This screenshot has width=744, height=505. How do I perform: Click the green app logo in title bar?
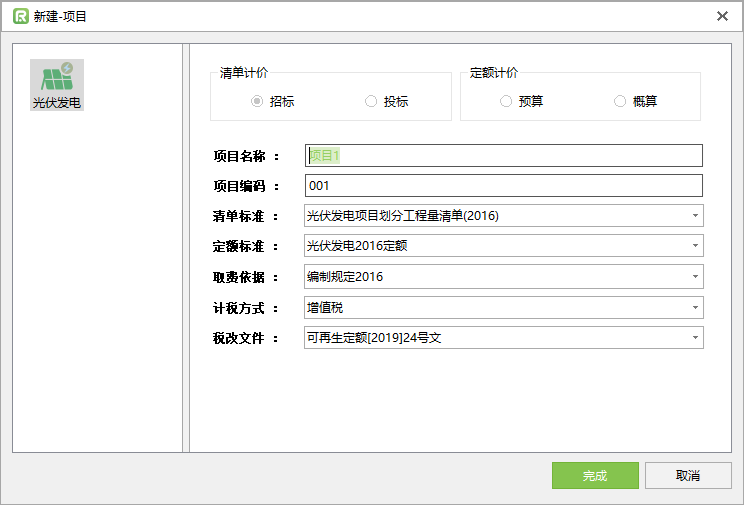(x=20, y=16)
